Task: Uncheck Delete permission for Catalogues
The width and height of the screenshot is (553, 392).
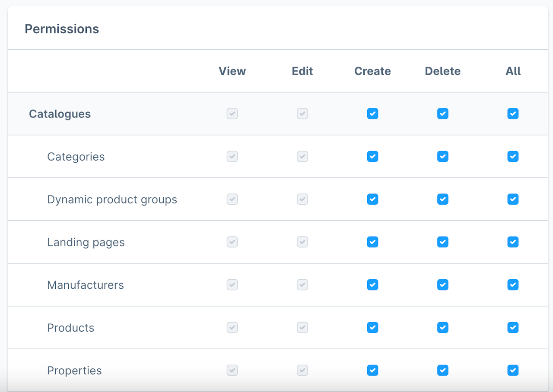Action: (x=442, y=114)
